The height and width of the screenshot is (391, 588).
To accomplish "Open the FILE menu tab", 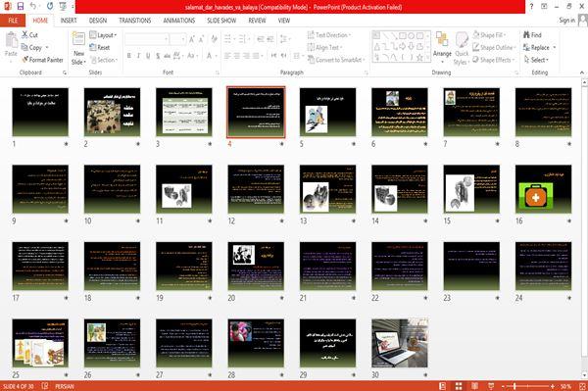I will (13, 21).
